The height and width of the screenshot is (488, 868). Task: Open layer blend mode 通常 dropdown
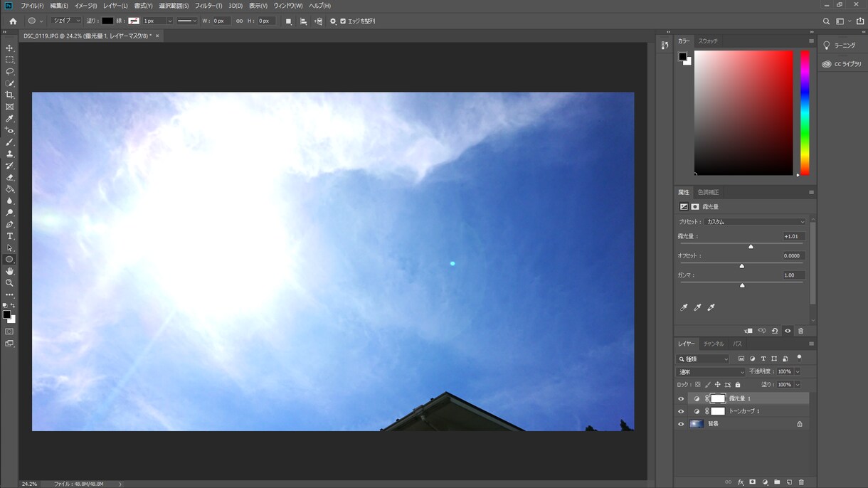coord(711,372)
